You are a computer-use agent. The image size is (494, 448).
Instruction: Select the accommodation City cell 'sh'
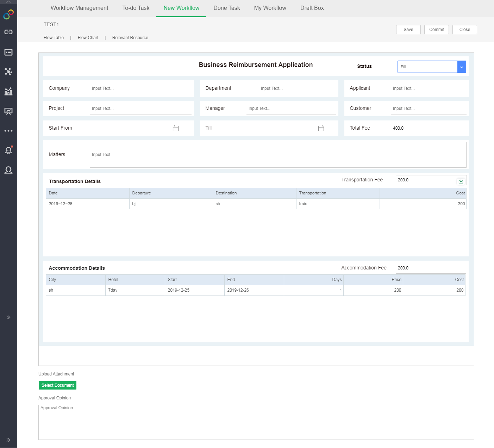pos(76,291)
